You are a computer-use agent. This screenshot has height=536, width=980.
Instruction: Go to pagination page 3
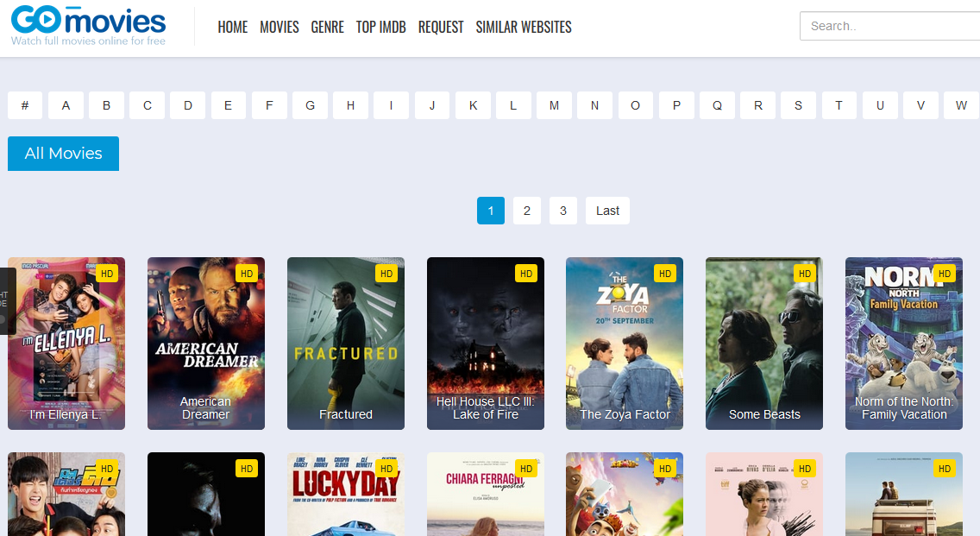[563, 211]
